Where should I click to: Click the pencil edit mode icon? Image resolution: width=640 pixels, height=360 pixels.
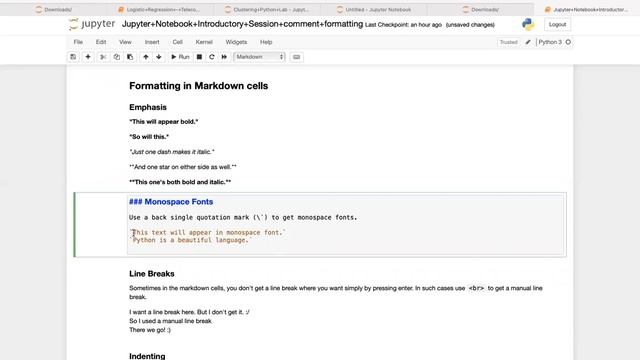[528, 42]
